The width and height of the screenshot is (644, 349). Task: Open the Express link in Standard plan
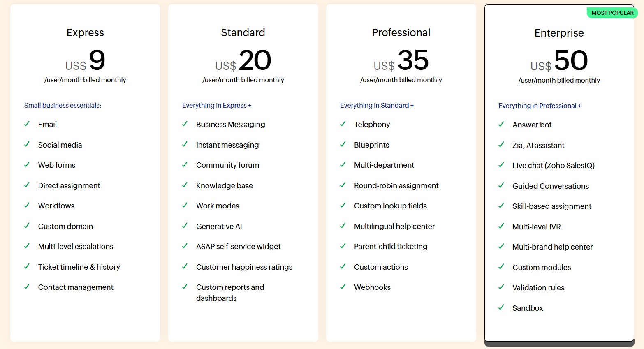tap(234, 105)
